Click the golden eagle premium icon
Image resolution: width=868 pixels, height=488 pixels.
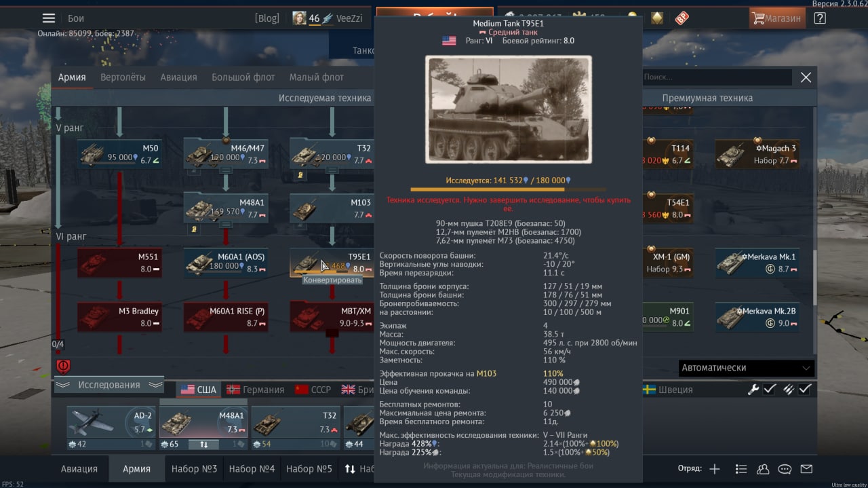pyautogui.click(x=657, y=18)
